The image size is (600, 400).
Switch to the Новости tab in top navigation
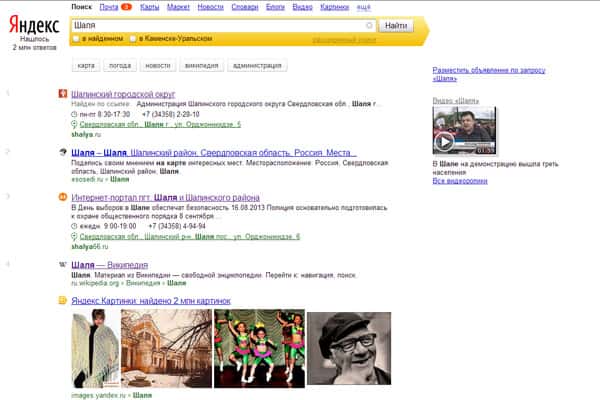click(210, 7)
